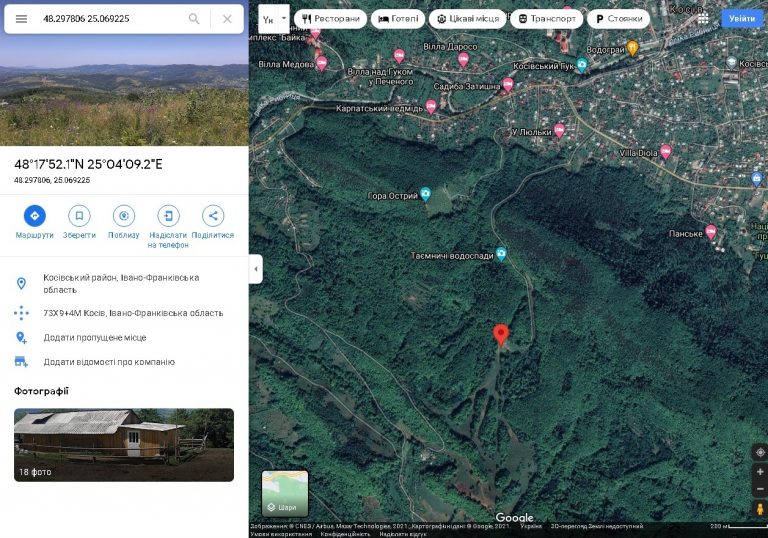Open the Вілла Дароса hotel marker
The width and height of the screenshot is (768, 538).
pos(463,60)
